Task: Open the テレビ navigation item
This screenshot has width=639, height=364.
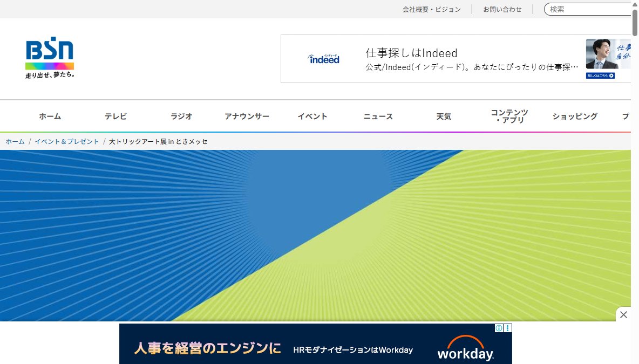Action: [115, 116]
